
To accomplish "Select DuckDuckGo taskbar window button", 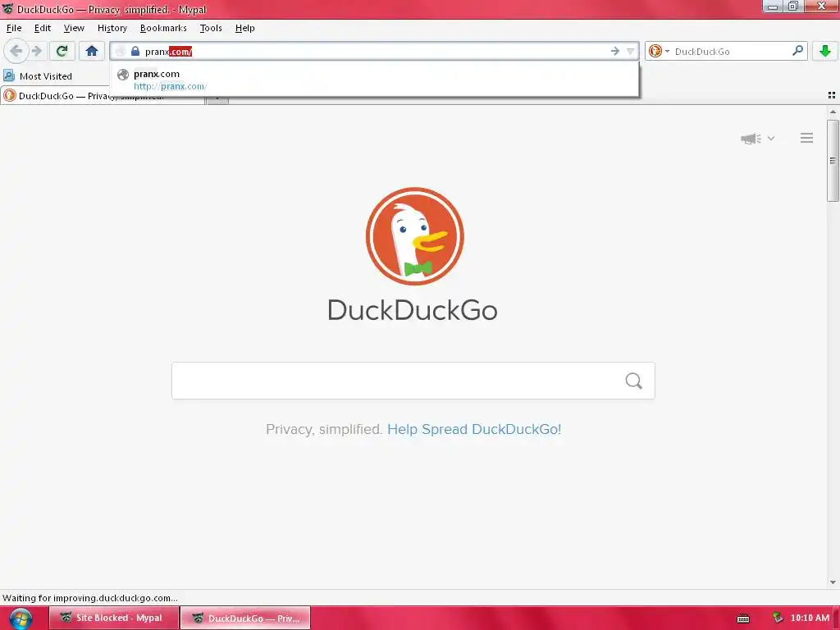I will click(x=245, y=618).
